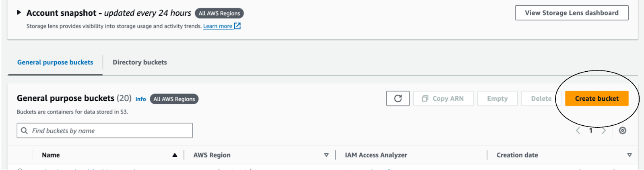Click the refresh buckets icon button

point(398,99)
